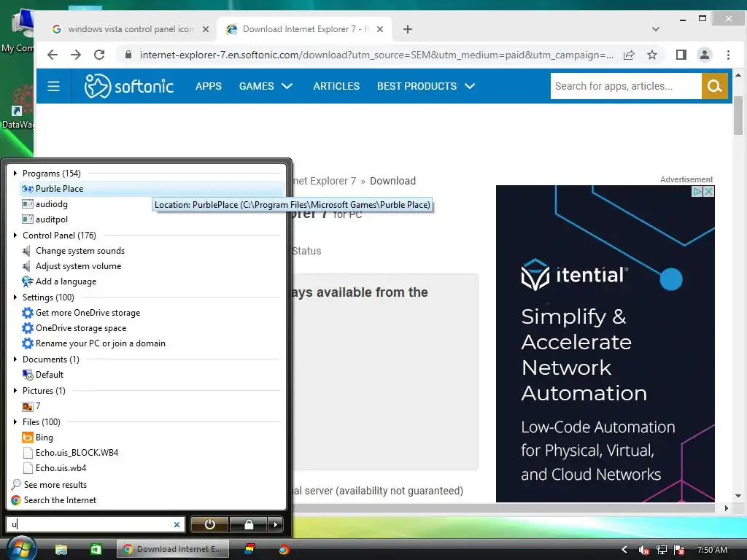Open Chrome three-dot menu
The image size is (747, 560).
click(728, 55)
